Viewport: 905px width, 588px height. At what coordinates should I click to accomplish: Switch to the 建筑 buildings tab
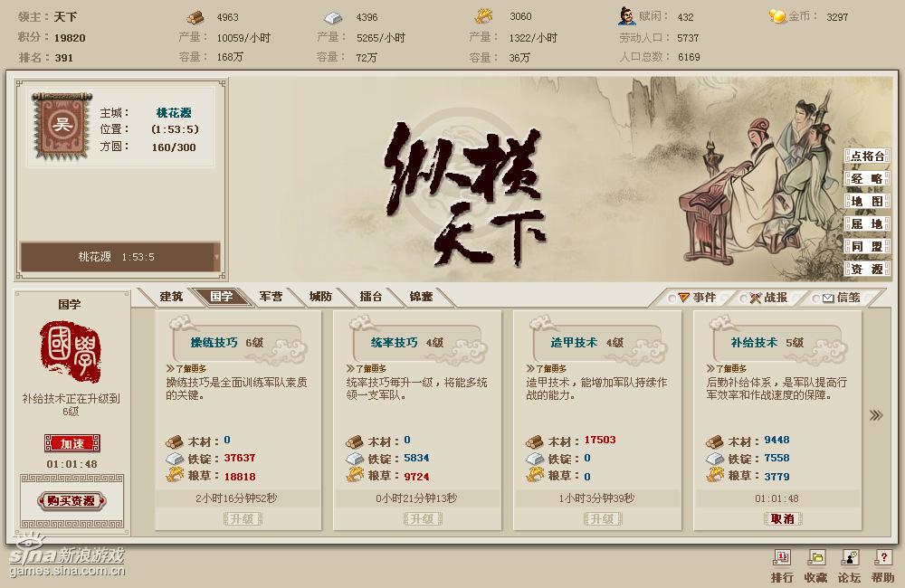[171, 297]
